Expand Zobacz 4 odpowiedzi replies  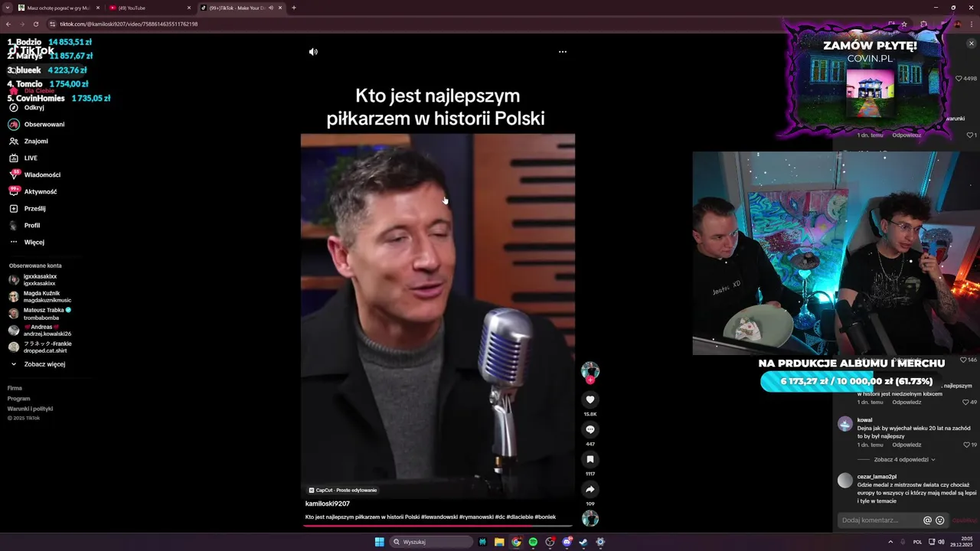coord(904,460)
